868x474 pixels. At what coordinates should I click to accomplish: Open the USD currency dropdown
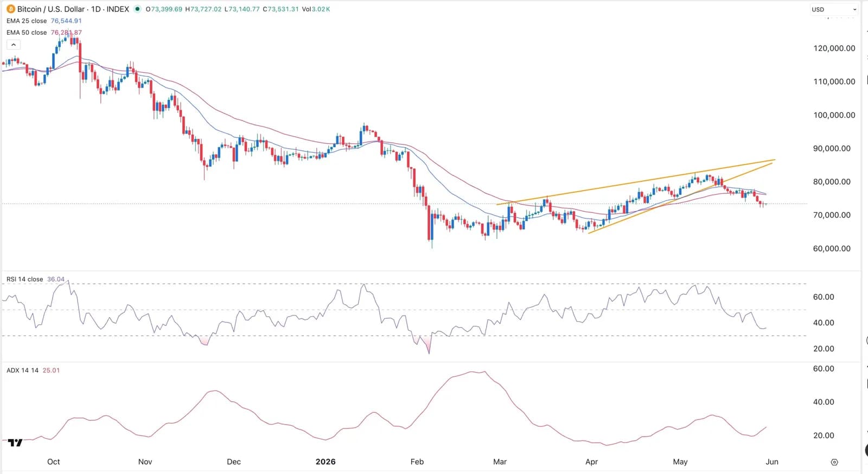click(834, 9)
